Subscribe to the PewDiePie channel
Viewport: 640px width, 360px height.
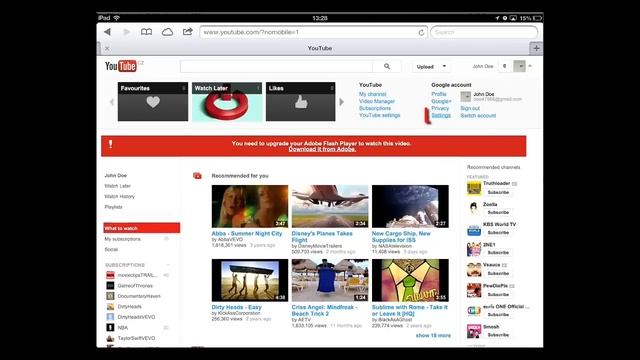pyautogui.click(x=498, y=294)
